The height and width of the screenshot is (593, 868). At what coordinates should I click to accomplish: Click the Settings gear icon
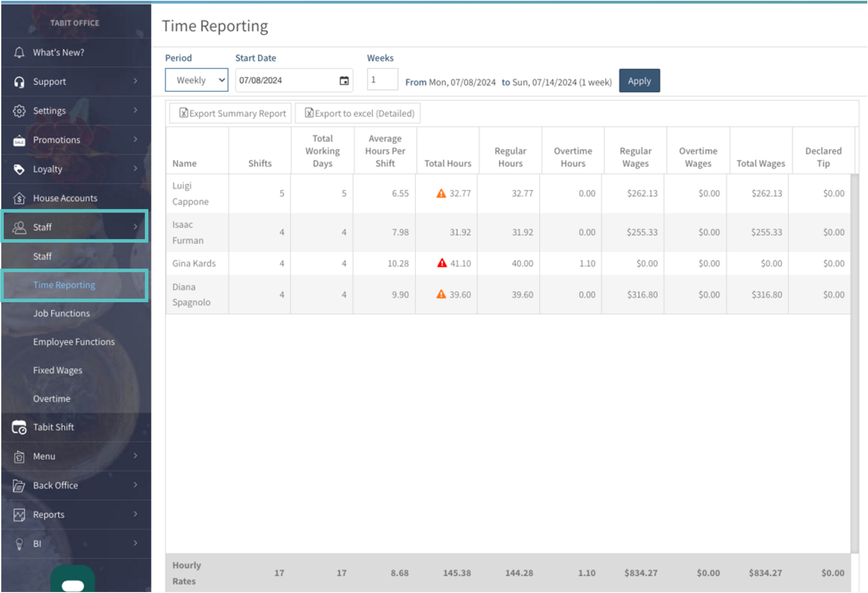tap(19, 111)
